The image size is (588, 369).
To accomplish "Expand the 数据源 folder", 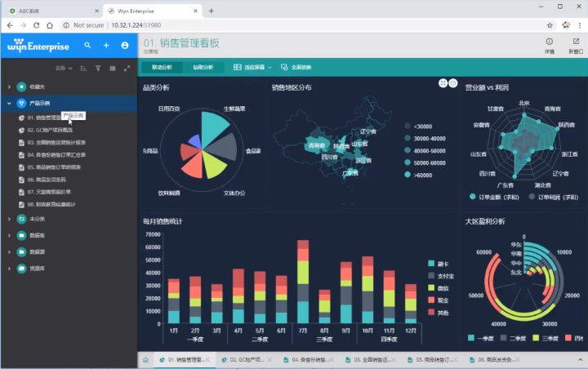I will click(9, 252).
